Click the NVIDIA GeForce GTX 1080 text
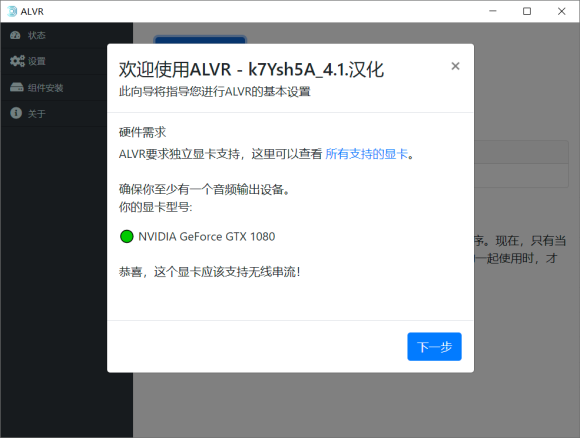Viewport: 580px width, 438px height. [207, 236]
